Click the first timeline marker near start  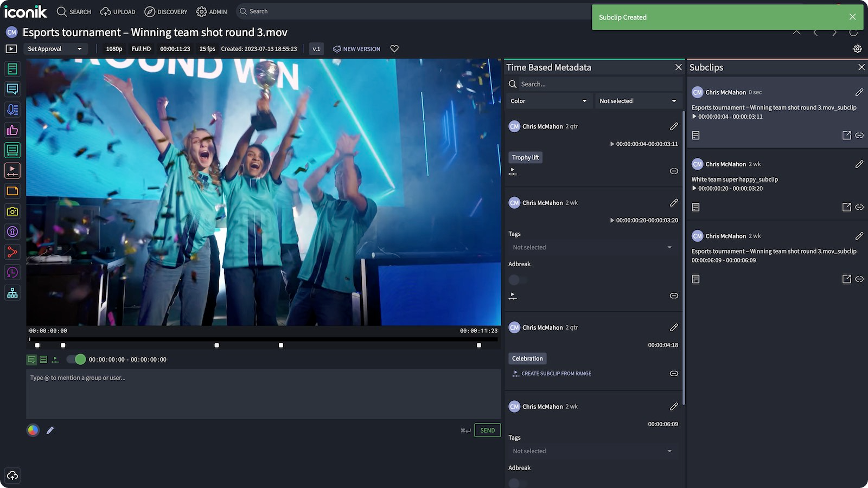(37, 345)
